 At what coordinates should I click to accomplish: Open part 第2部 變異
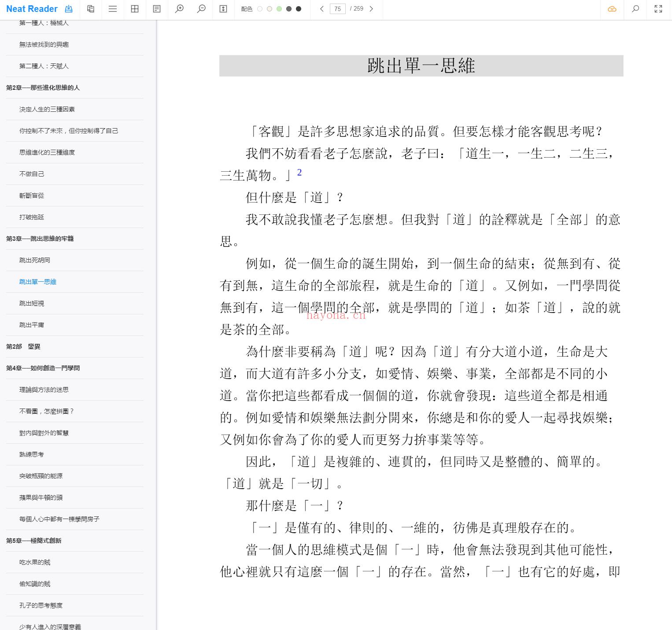[23, 346]
